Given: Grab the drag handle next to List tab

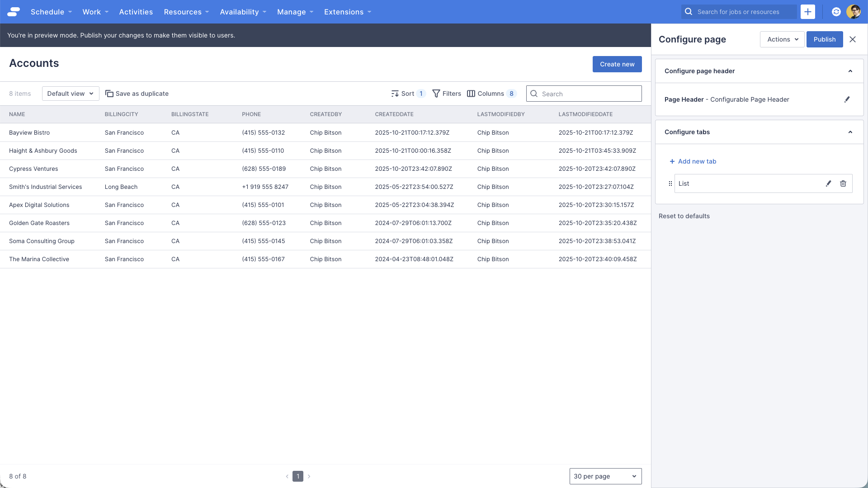Looking at the screenshot, I should tap(670, 183).
